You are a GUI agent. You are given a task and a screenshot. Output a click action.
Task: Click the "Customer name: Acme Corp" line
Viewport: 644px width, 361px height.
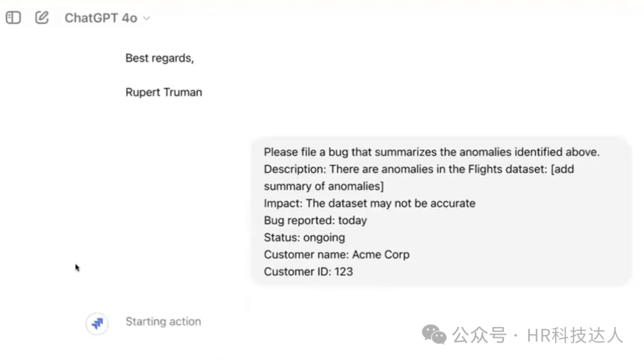click(336, 255)
